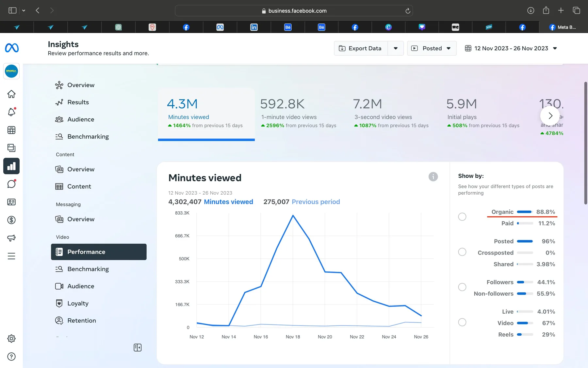Viewport: 588px width, 368px height.
Task: Open the business page profile avatar
Action: click(11, 71)
